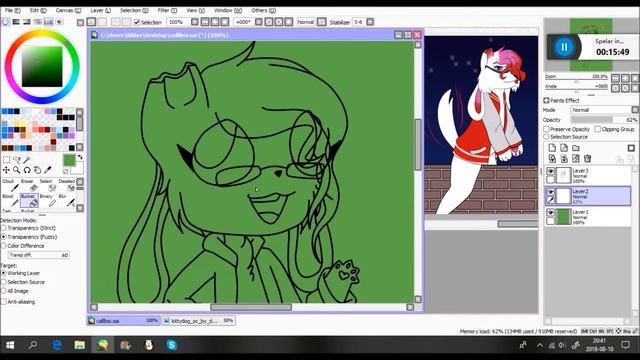
Task: Create a new linework layer
Action: pos(564,148)
